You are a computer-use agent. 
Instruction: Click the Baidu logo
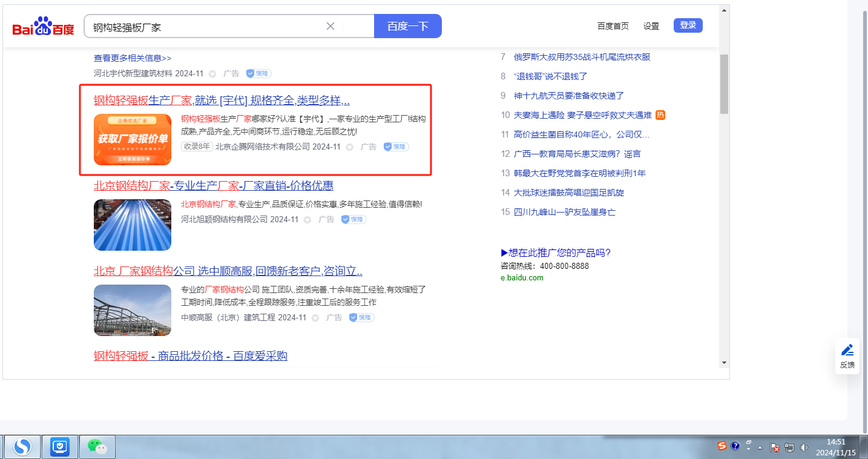click(43, 27)
